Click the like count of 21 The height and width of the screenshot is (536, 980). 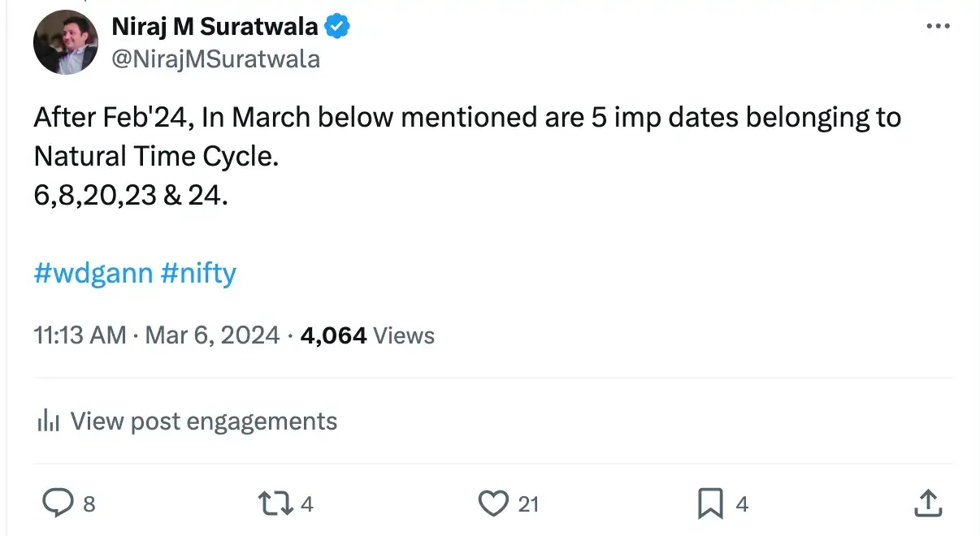coord(528,504)
